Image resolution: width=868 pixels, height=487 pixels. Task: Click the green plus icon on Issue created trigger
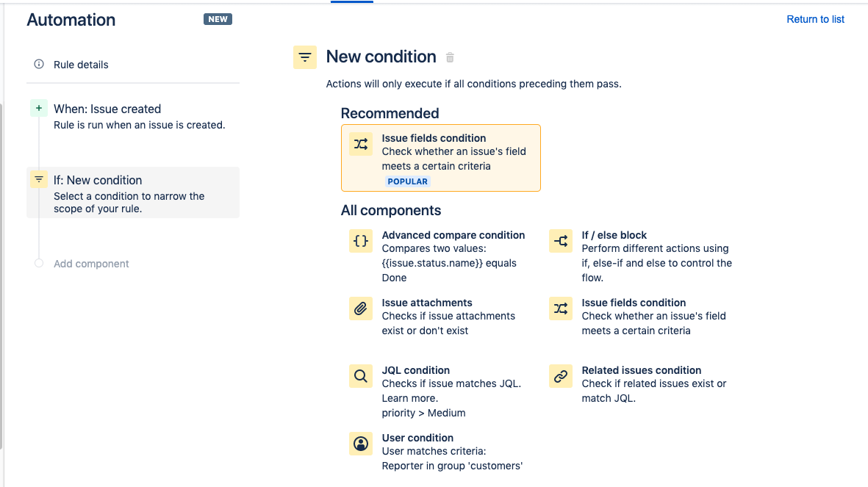pos(38,107)
